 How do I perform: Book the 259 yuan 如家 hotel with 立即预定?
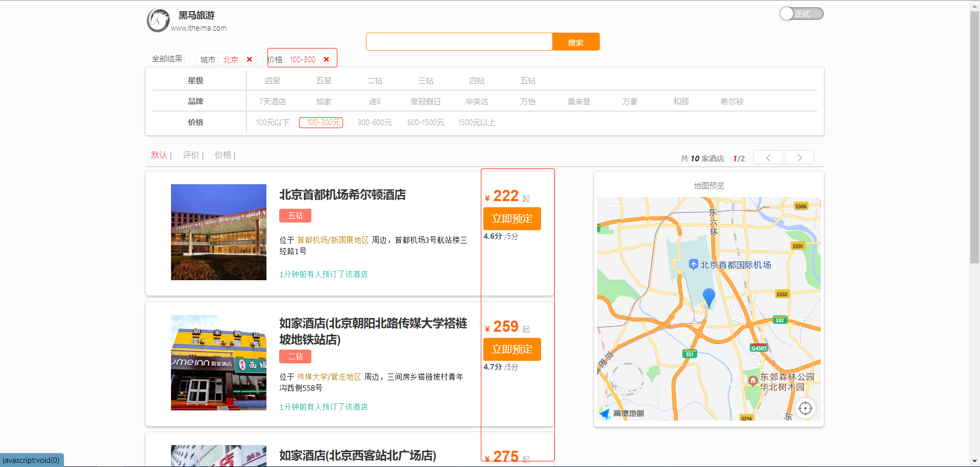point(512,349)
